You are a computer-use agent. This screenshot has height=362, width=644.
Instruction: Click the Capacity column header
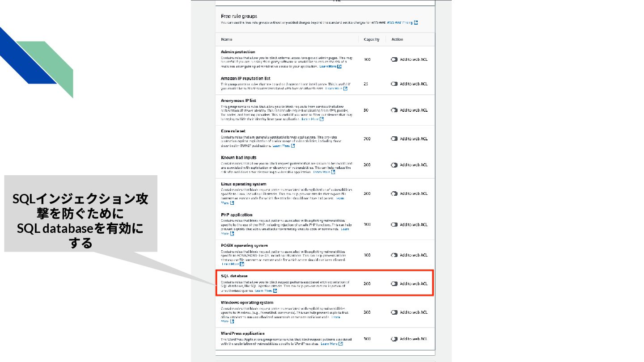(x=372, y=39)
